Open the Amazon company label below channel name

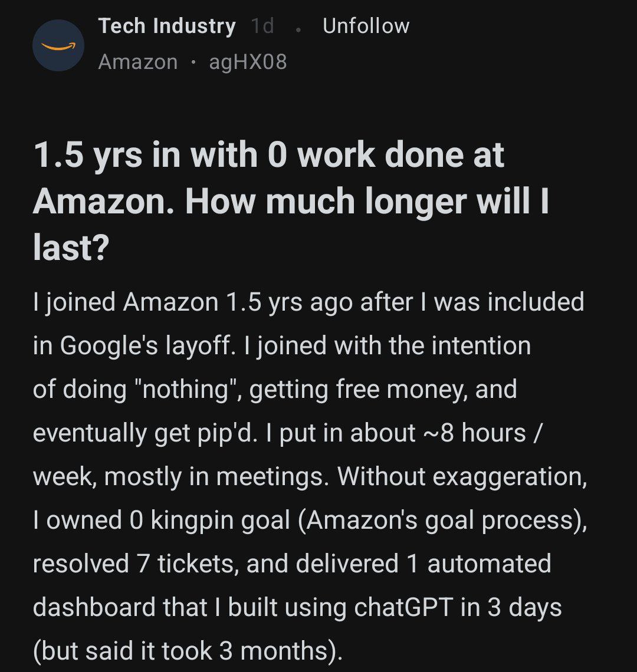(137, 62)
